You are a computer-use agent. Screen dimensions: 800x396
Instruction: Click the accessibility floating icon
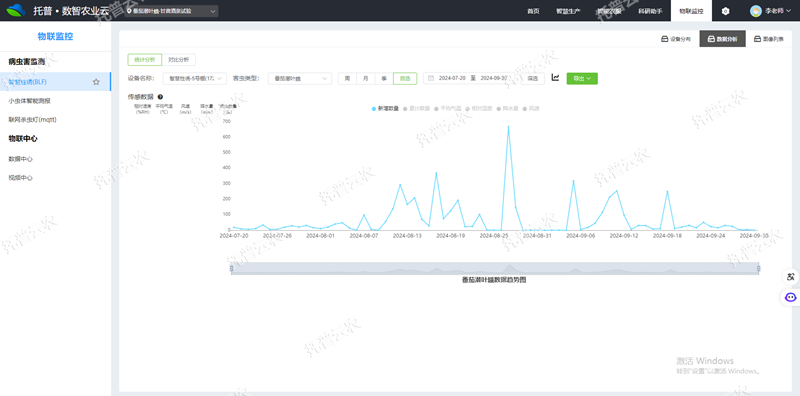point(791,277)
